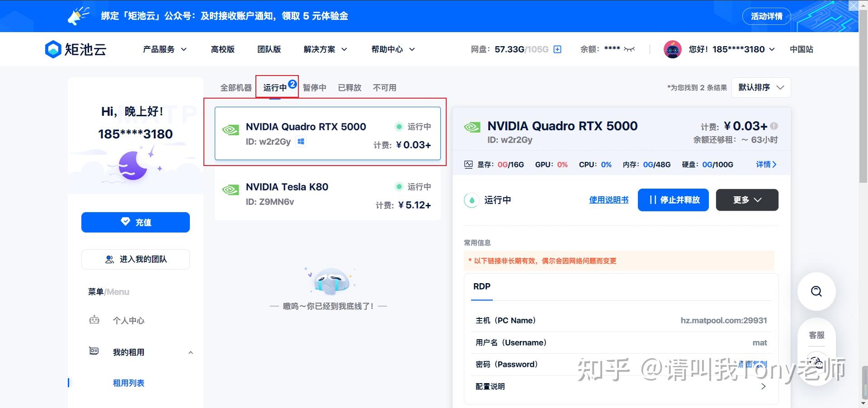Viewport: 868px width, 408px height.
Task: Expand the account dropdown 185****3180
Action: click(x=732, y=49)
